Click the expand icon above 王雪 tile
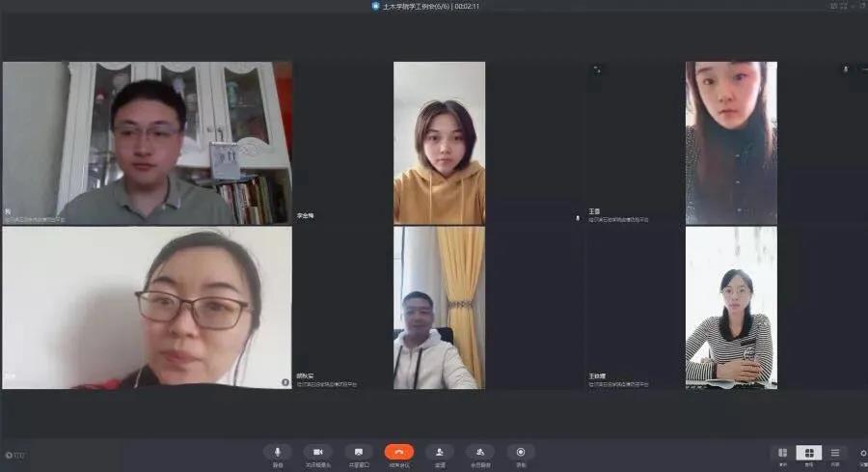The height and width of the screenshot is (472, 868). tap(597, 69)
